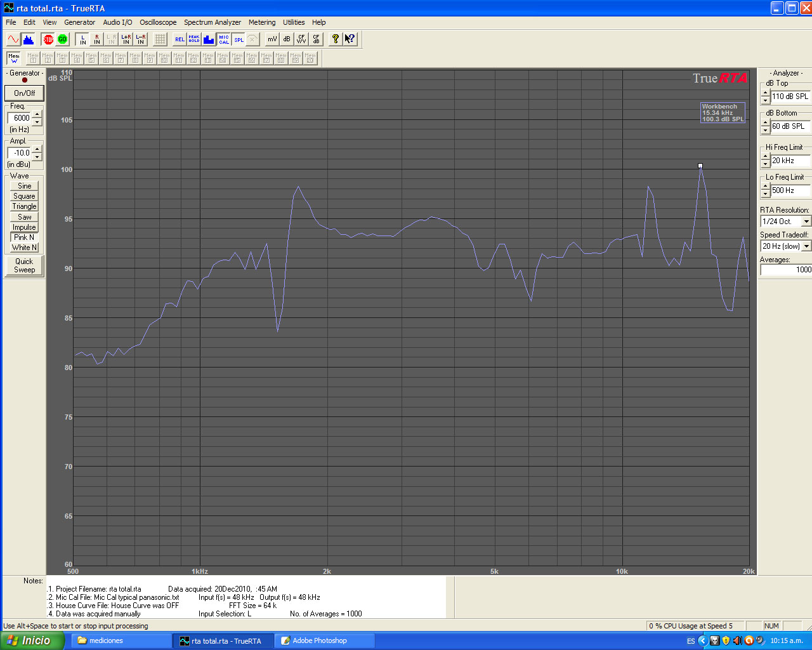
Task: Click the Quick Sweep button
Action: coord(24,265)
